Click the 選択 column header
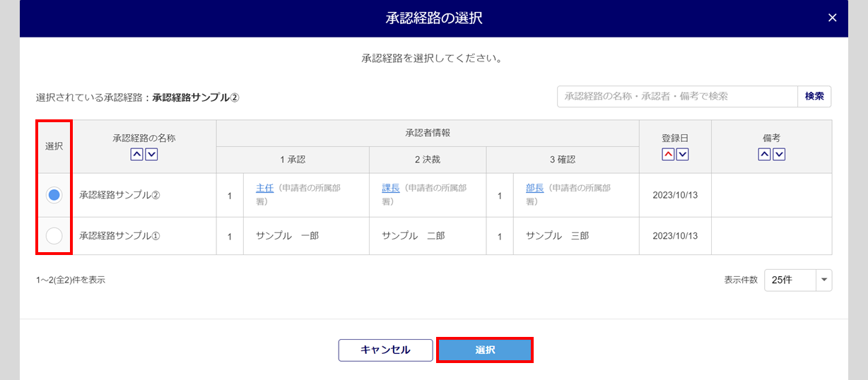The width and height of the screenshot is (868, 380). pyautogui.click(x=54, y=146)
